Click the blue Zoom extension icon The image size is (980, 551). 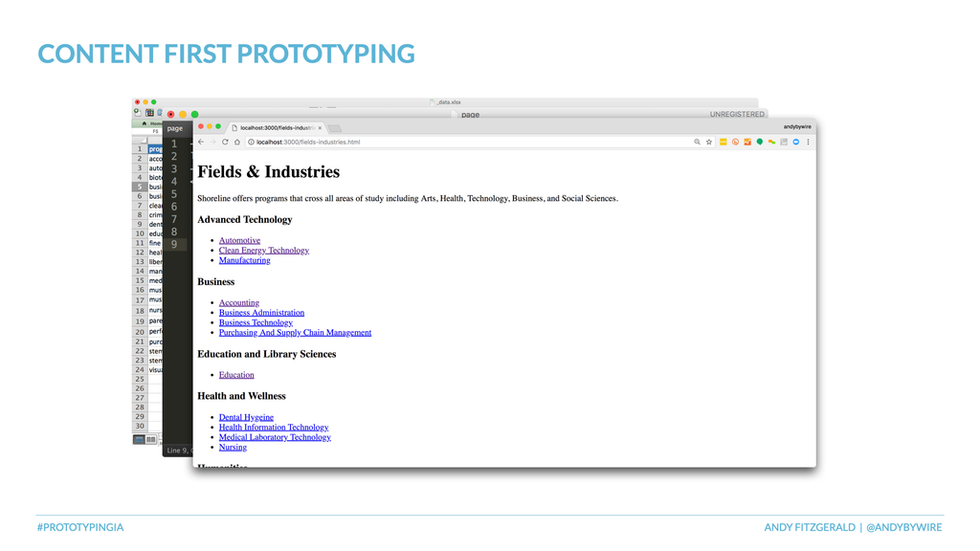click(x=795, y=142)
